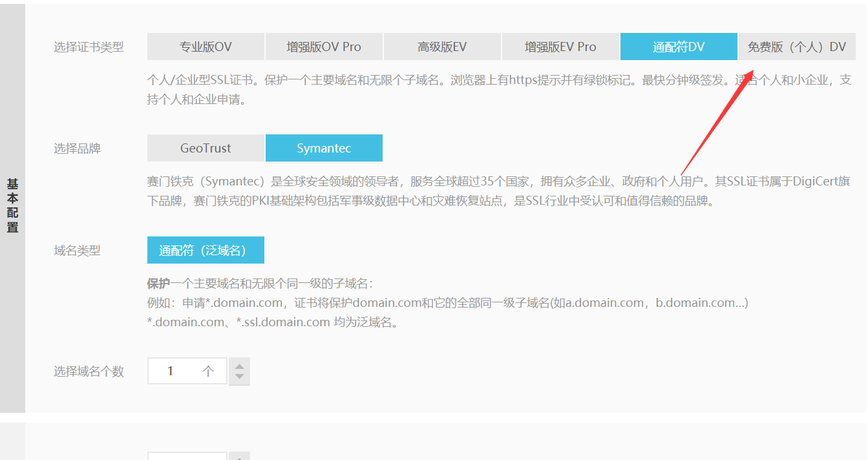This screenshot has width=868, height=460.
Task: Select GeoTrust brand
Action: 206,148
